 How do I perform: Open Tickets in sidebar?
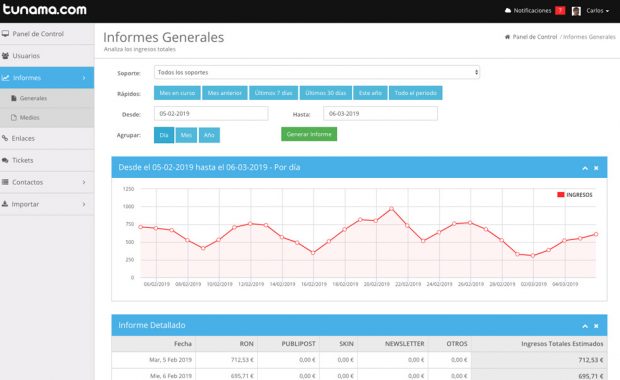click(47, 160)
